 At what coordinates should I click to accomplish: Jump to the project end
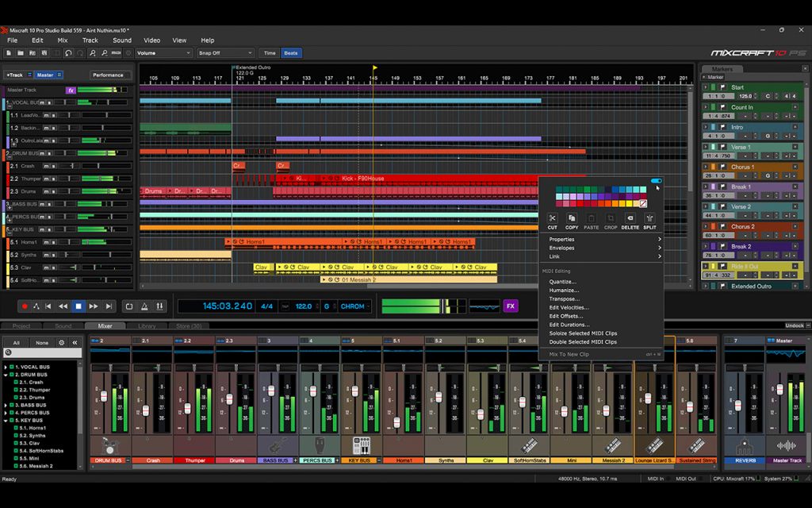109,306
